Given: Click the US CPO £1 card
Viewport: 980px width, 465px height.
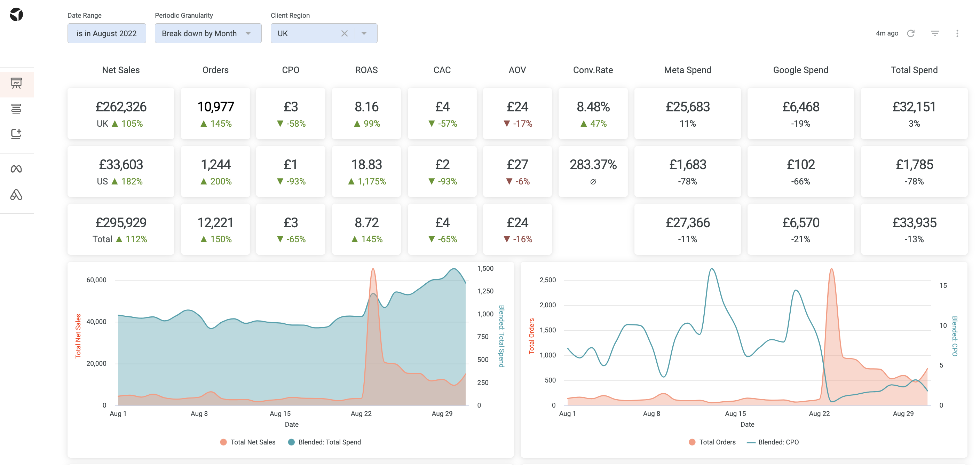Looking at the screenshot, I should [x=291, y=171].
